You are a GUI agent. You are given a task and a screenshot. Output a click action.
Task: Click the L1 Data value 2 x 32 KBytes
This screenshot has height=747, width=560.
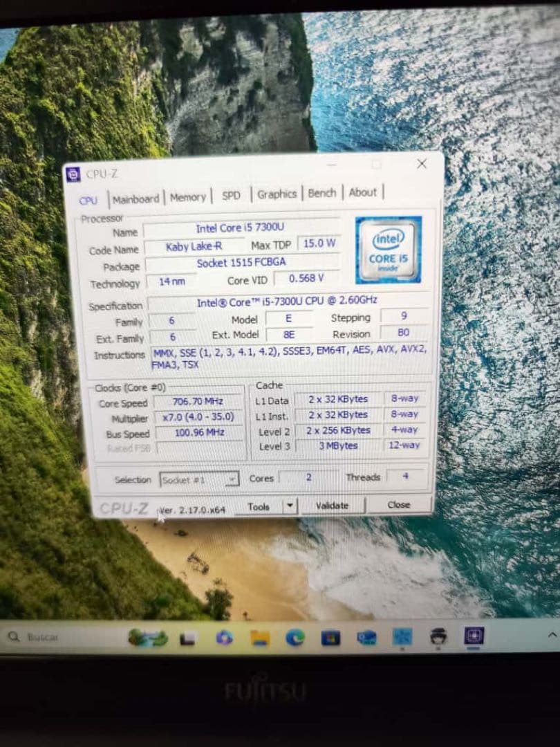338,399
